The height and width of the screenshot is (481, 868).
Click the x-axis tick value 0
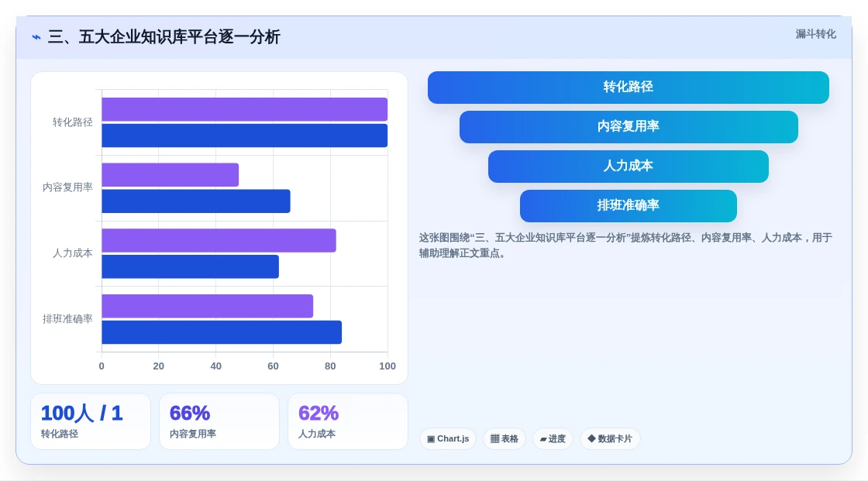(x=102, y=366)
